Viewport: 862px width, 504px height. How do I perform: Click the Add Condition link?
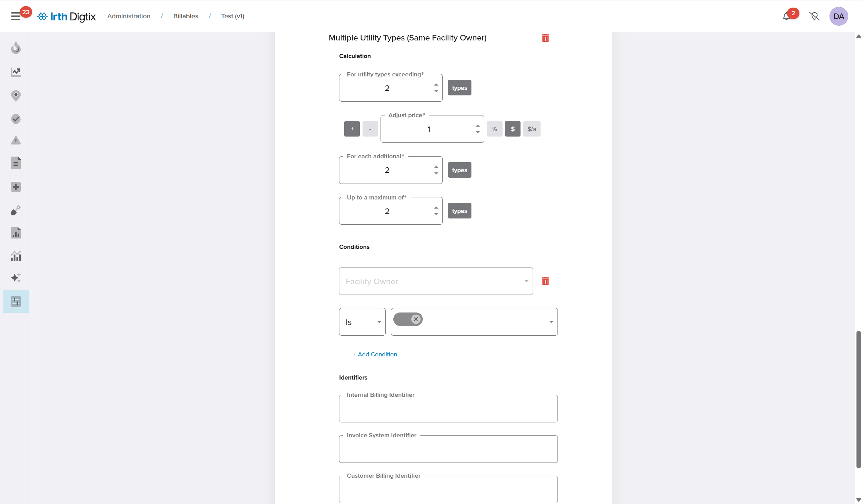375,354
